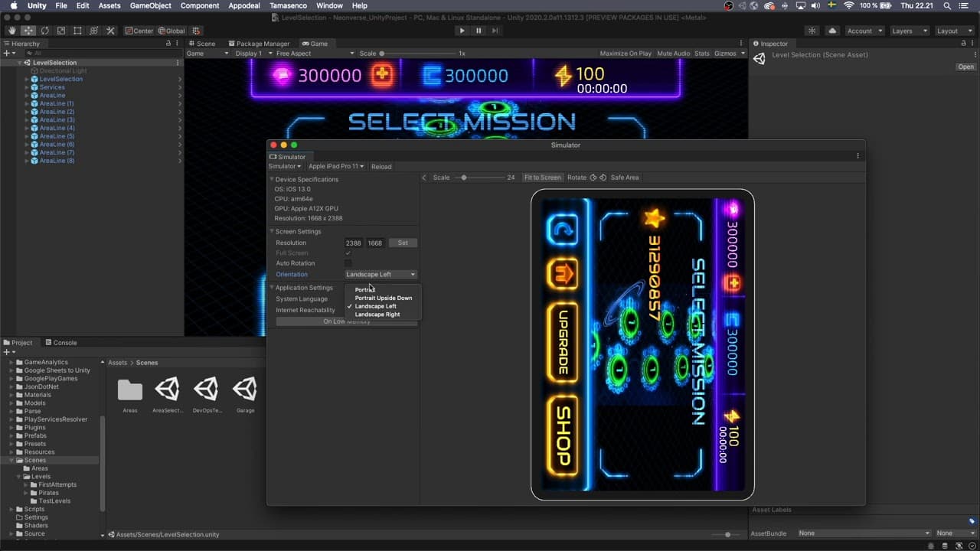Open the Layers dropdown

(910, 31)
